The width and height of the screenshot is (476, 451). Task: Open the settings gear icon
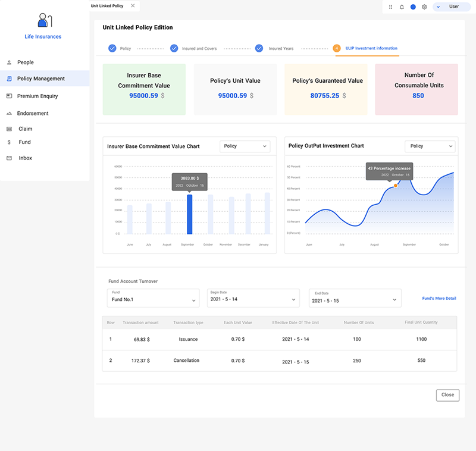(x=424, y=7)
